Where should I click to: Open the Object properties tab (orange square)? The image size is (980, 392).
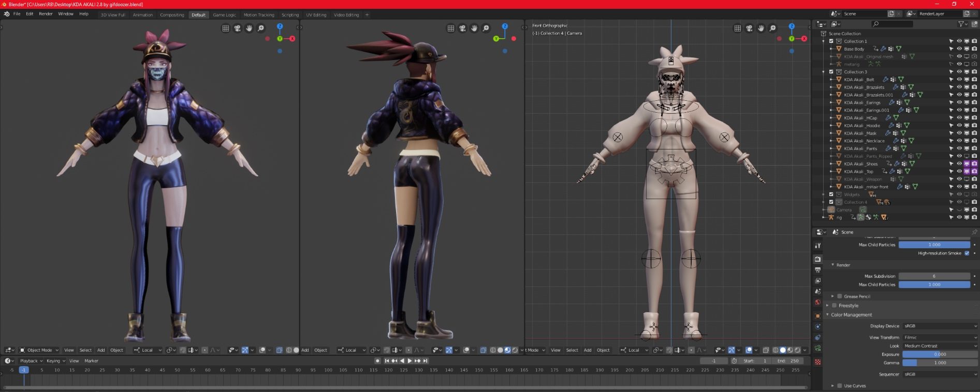pyautogui.click(x=817, y=315)
